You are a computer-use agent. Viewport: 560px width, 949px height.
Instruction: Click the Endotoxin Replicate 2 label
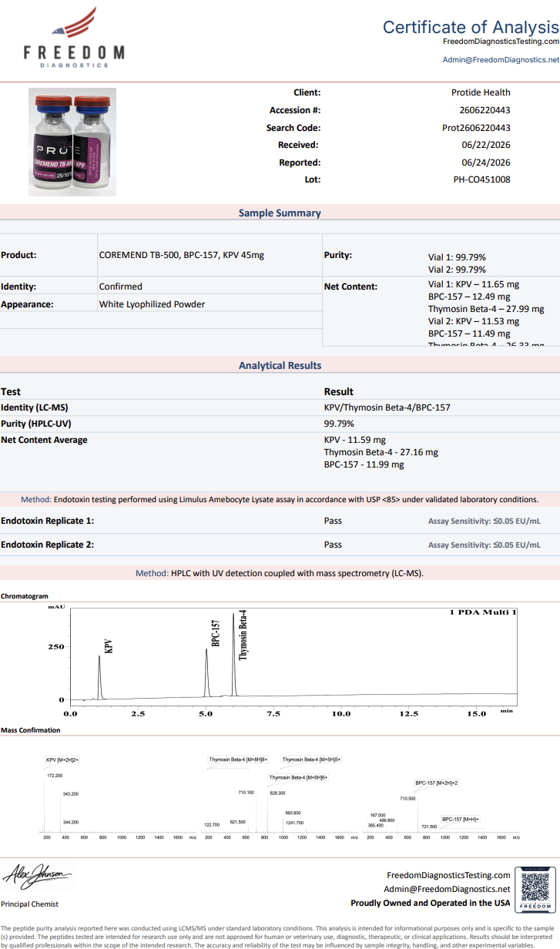point(47,545)
